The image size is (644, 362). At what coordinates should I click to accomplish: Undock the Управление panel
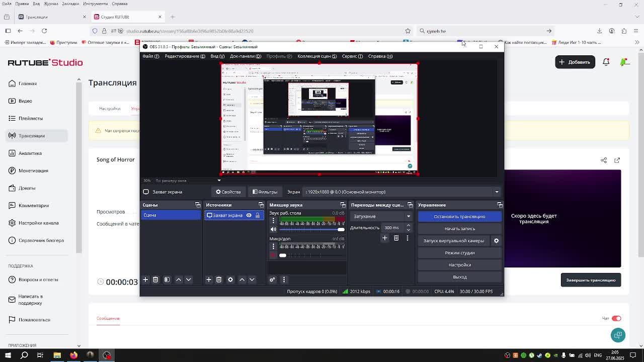[x=500, y=205]
